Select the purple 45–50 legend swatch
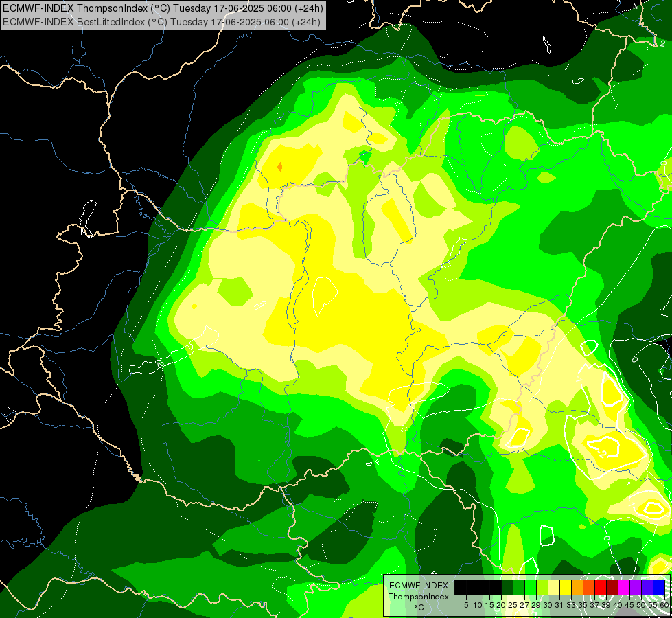672x618 pixels. (636, 588)
